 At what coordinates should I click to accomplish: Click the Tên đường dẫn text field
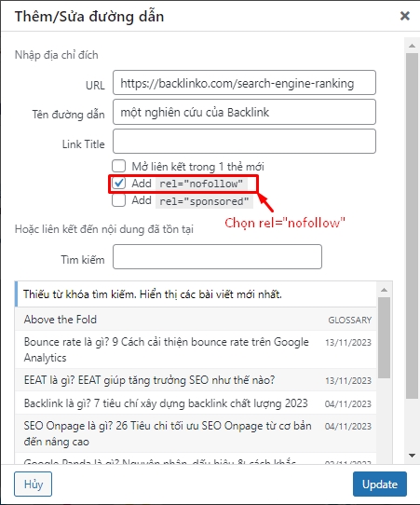pyautogui.click(x=244, y=112)
